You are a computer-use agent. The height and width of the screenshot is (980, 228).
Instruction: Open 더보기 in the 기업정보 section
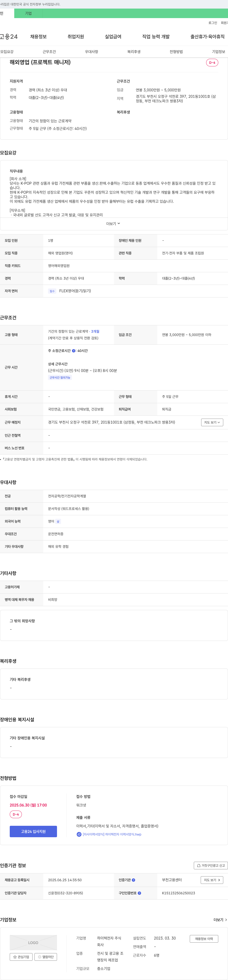point(220,920)
